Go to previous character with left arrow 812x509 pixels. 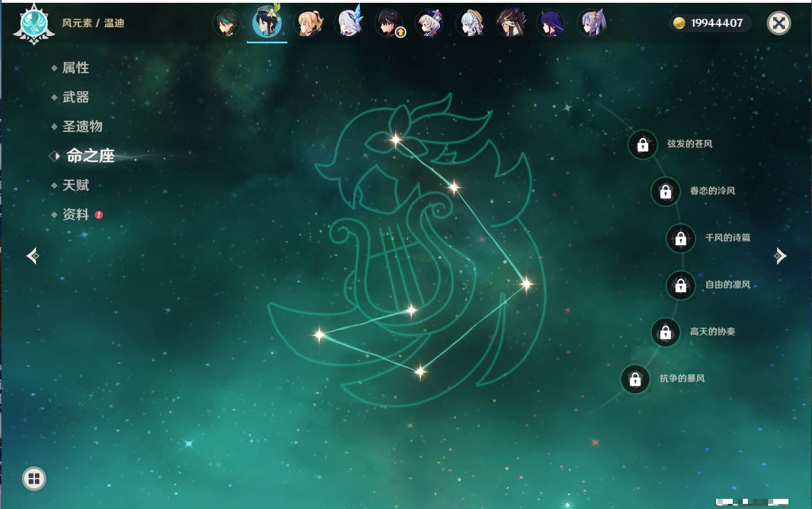[33, 256]
